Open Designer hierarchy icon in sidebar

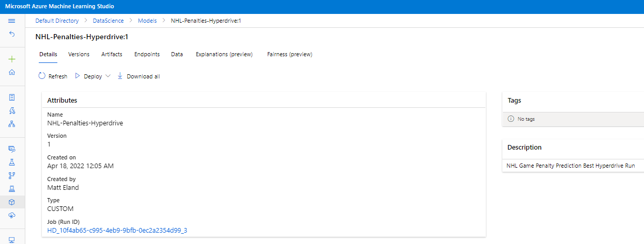pyautogui.click(x=12, y=124)
